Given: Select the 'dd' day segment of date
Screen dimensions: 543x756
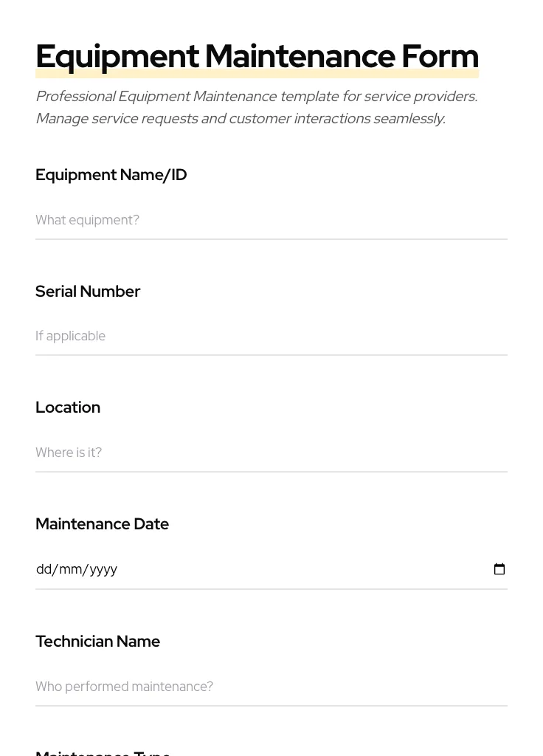Looking at the screenshot, I should coord(44,569).
